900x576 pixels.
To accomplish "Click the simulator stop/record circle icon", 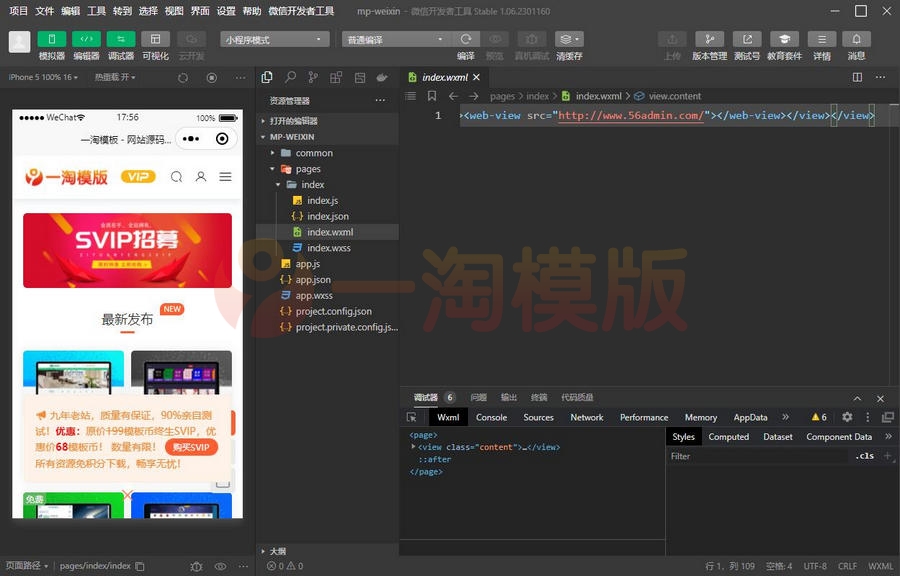I will pos(212,77).
